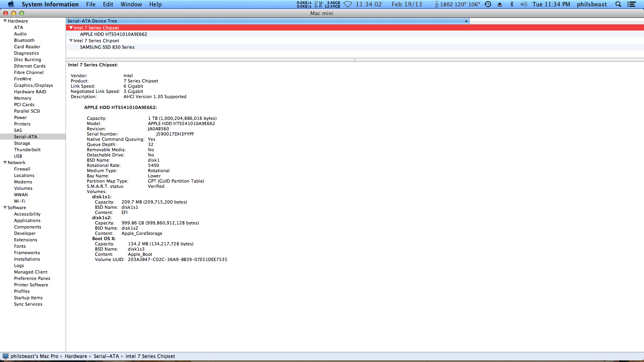
Task: Click the eject menu bar icon
Action: pos(500,4)
